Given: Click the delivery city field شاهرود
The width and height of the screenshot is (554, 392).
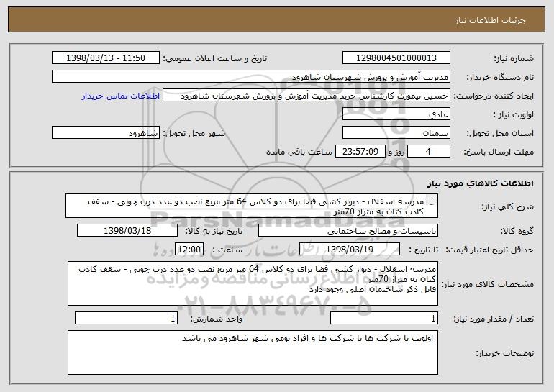Looking at the screenshot, I should coord(106,133).
